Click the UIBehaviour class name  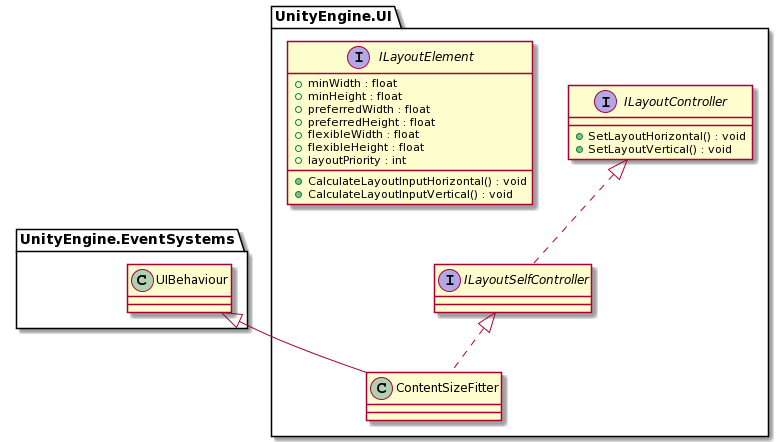click(x=192, y=280)
